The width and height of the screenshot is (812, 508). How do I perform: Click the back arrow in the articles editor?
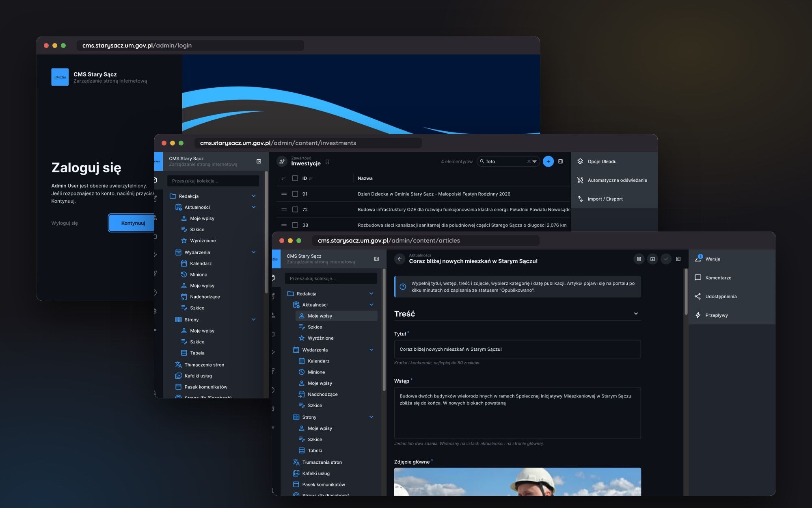[x=400, y=259]
